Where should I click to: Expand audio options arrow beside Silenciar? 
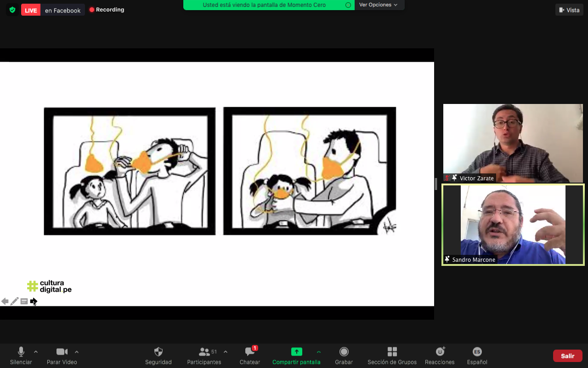[x=36, y=352]
